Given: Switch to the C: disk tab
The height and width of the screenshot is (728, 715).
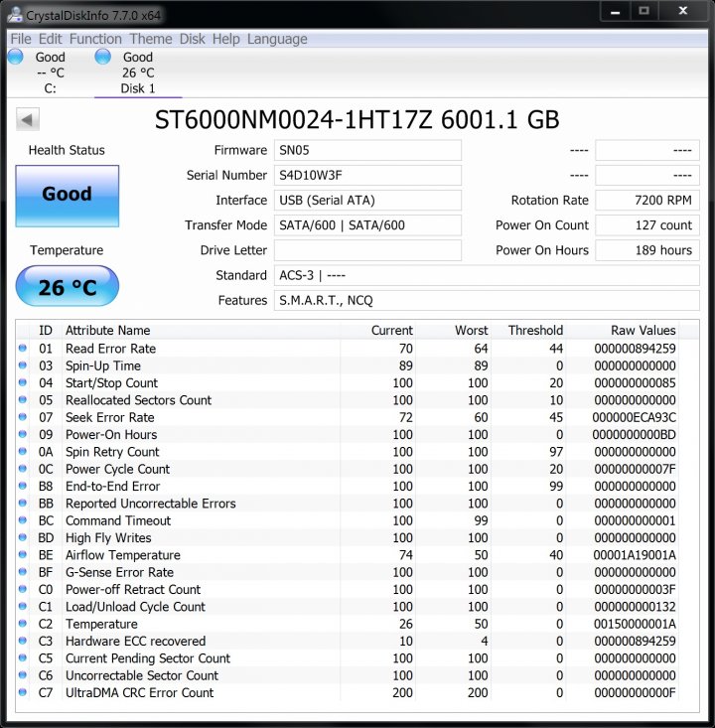Looking at the screenshot, I should tap(50, 73).
